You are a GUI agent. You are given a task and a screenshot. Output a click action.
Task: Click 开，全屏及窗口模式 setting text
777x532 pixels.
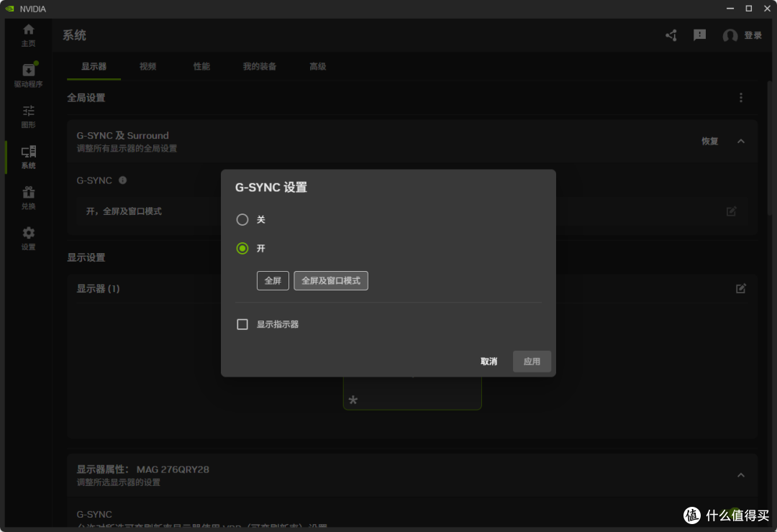click(124, 211)
